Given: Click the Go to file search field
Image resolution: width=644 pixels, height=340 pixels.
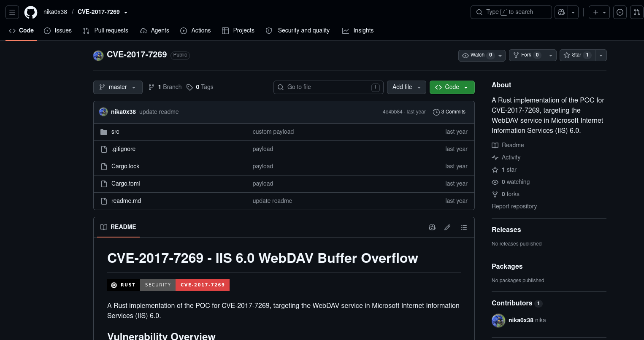Looking at the screenshot, I should point(328,87).
